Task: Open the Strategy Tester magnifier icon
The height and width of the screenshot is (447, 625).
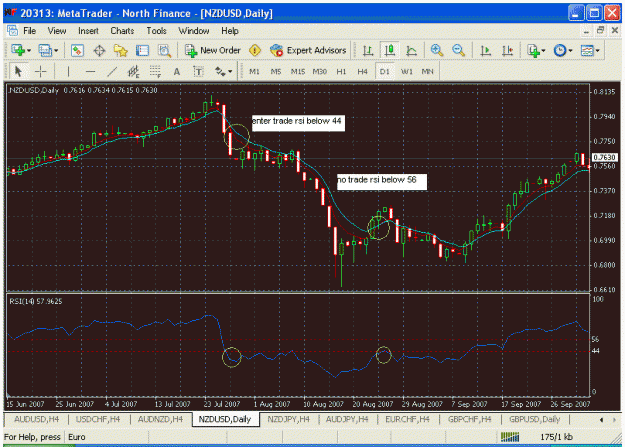Action: point(164,51)
